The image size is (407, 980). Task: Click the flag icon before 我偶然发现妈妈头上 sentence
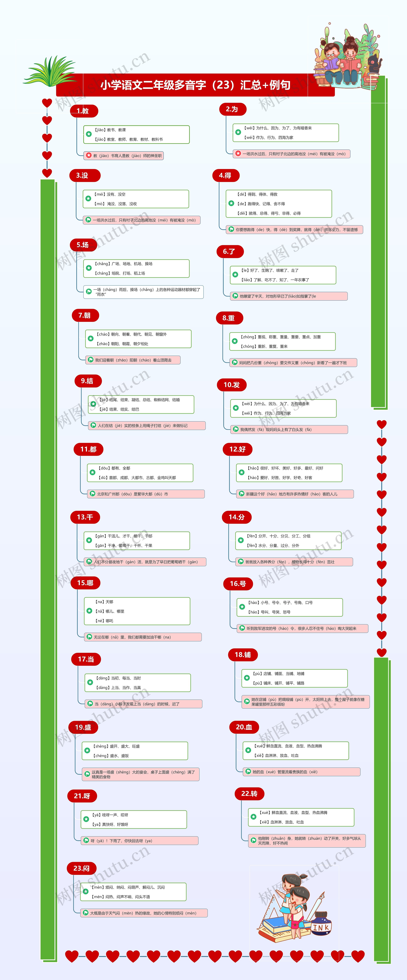pos(236,429)
